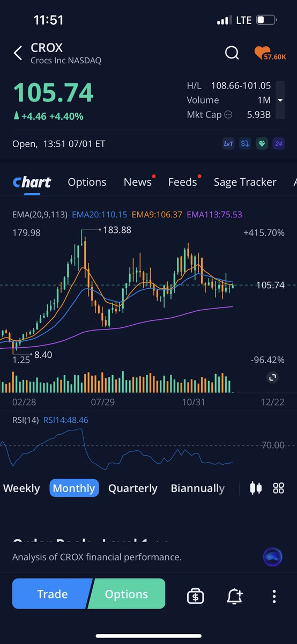
Task: Open the Options tab
Action: pos(87,182)
